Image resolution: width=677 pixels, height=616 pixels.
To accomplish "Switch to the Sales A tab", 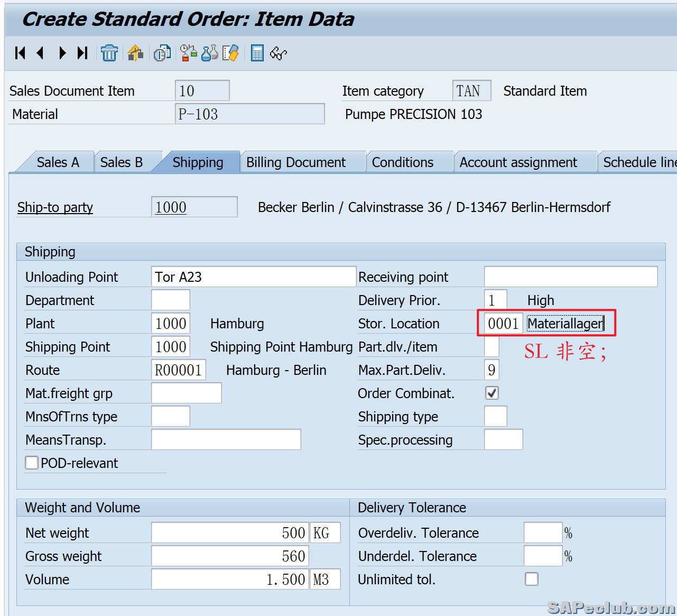I will [x=58, y=162].
